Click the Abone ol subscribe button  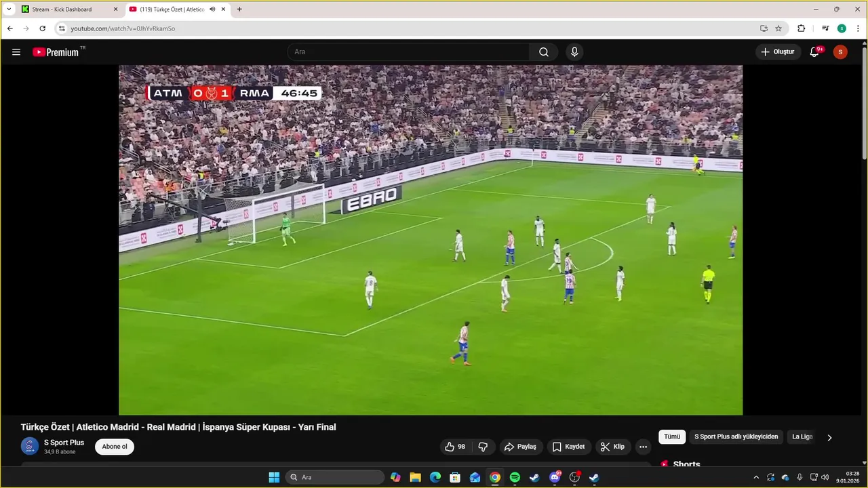115,447
